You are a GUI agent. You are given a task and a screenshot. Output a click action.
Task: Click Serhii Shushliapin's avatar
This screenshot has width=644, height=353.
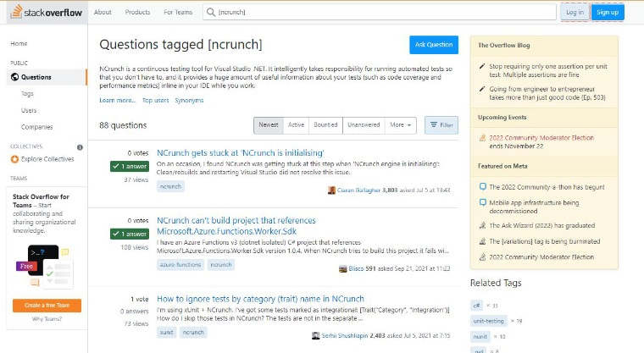point(315,336)
